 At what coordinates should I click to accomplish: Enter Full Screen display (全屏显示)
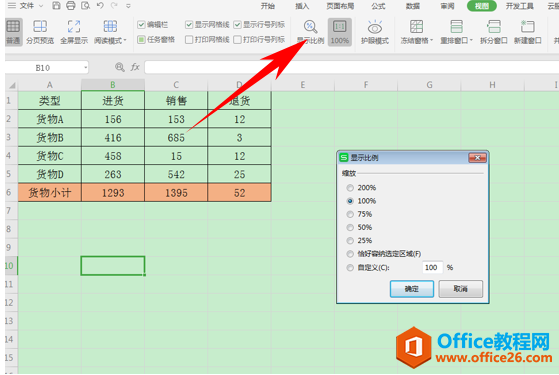(74, 31)
